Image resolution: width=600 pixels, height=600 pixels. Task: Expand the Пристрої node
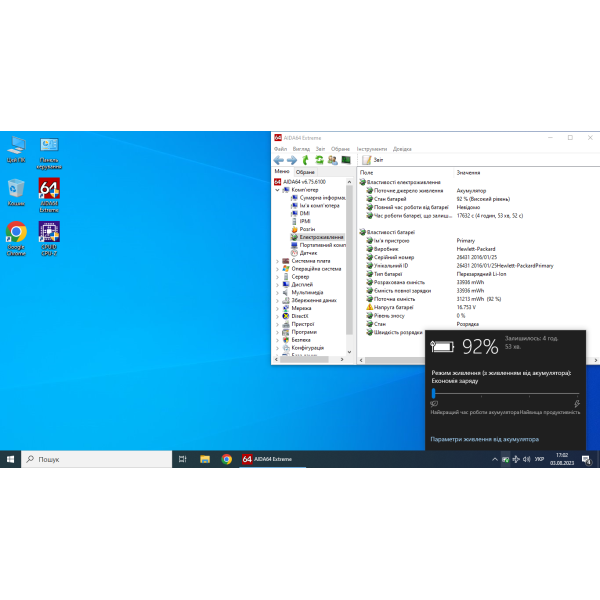pos(277,324)
